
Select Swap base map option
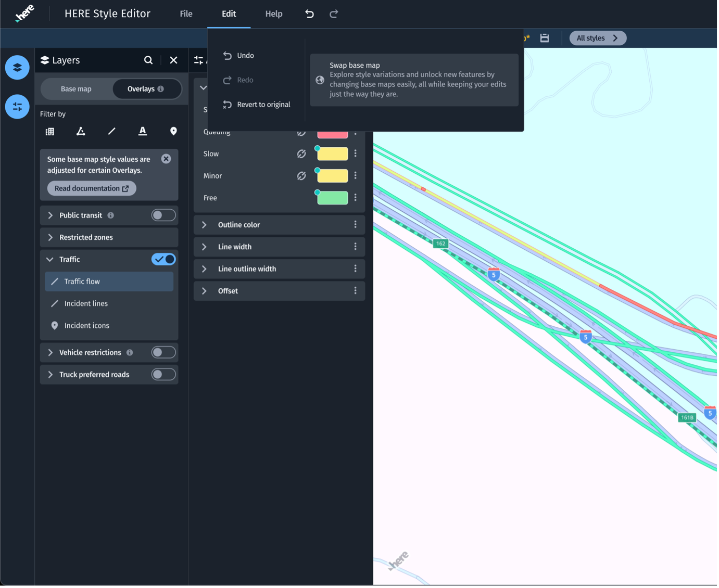point(415,80)
